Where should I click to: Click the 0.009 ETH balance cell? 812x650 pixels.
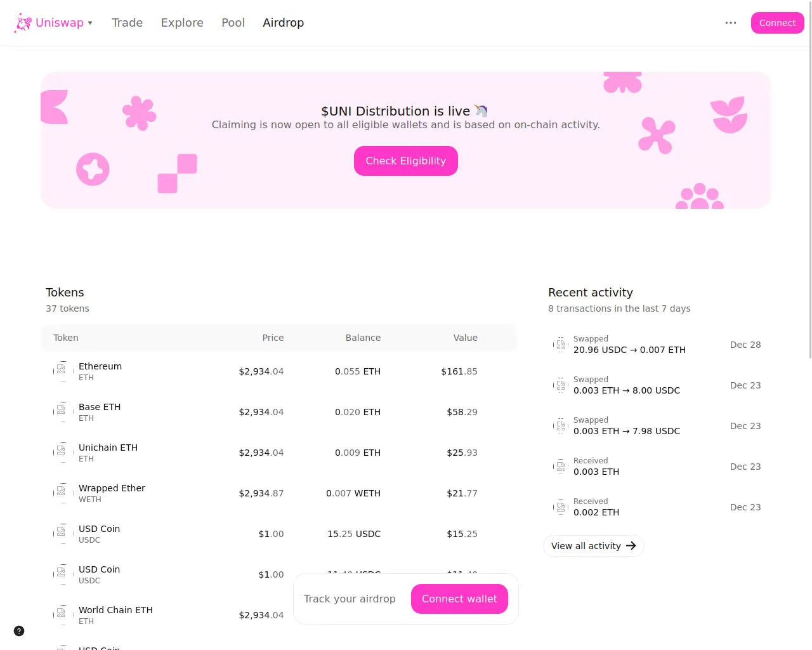point(358,453)
